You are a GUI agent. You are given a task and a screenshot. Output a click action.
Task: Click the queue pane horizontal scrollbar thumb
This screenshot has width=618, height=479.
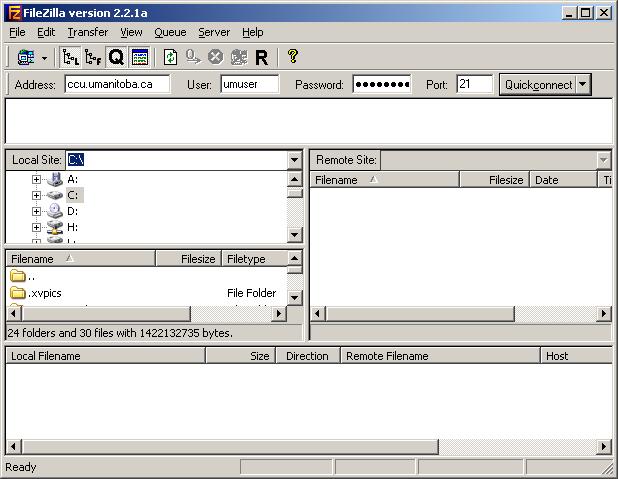pyautogui.click(x=230, y=447)
